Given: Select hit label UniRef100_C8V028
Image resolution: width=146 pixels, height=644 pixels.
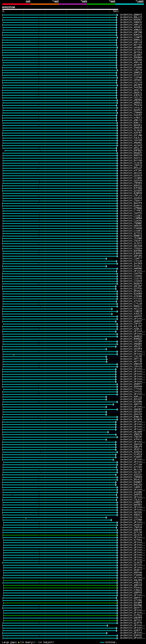Looking at the screenshot, I should coord(131,366).
